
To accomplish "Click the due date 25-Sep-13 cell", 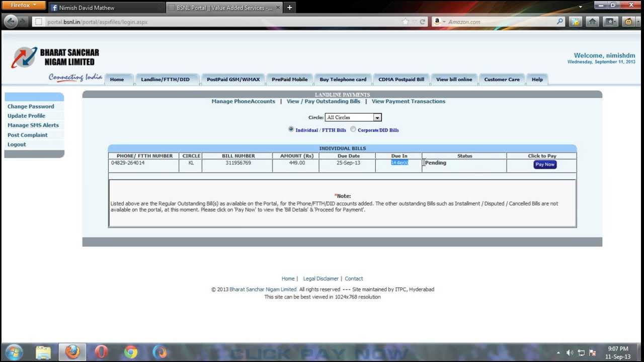I will coord(348,165).
